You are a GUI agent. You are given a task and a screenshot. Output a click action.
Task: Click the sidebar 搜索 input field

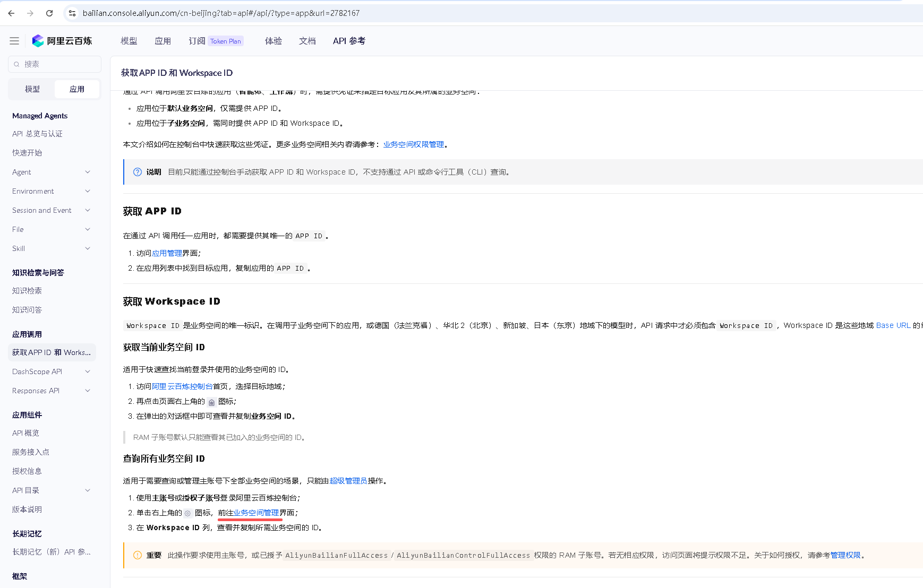tap(55, 64)
